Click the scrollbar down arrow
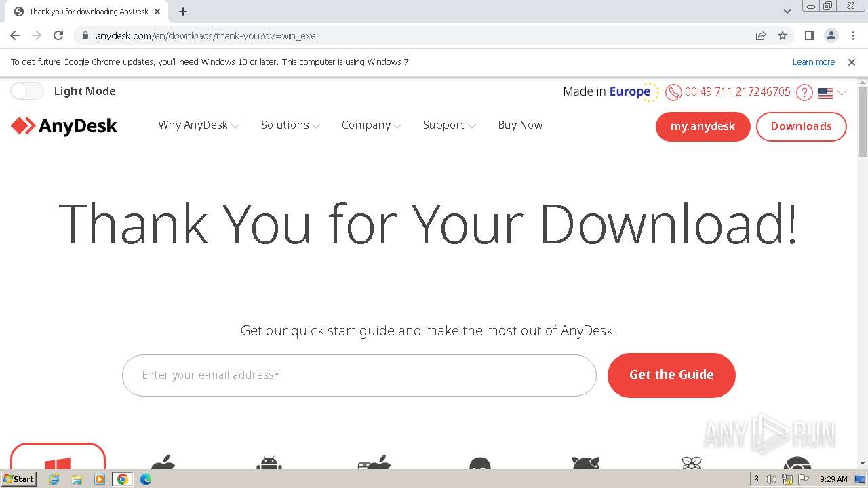This screenshot has width=868, height=488. [863, 464]
